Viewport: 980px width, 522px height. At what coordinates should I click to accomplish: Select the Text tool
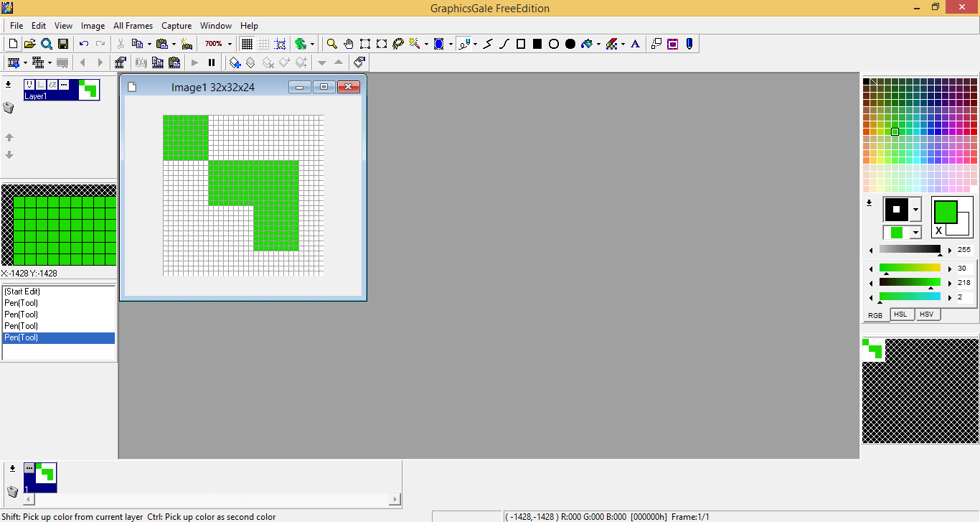pyautogui.click(x=635, y=44)
